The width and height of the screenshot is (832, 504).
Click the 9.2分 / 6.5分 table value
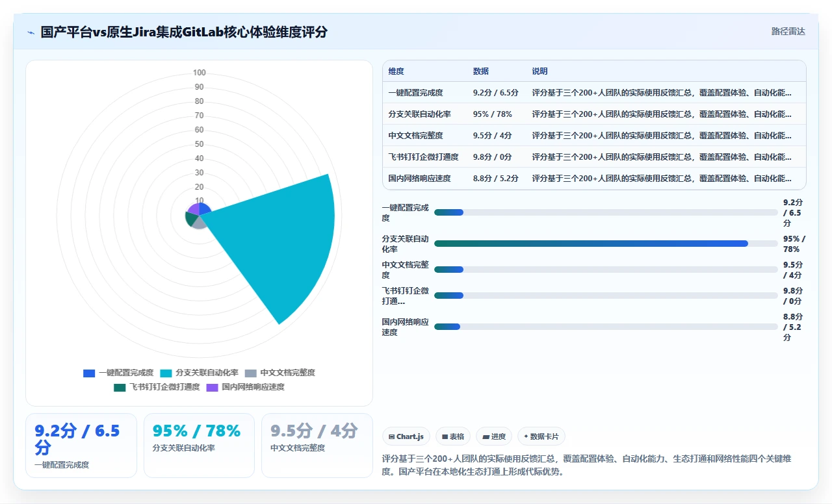496,93
